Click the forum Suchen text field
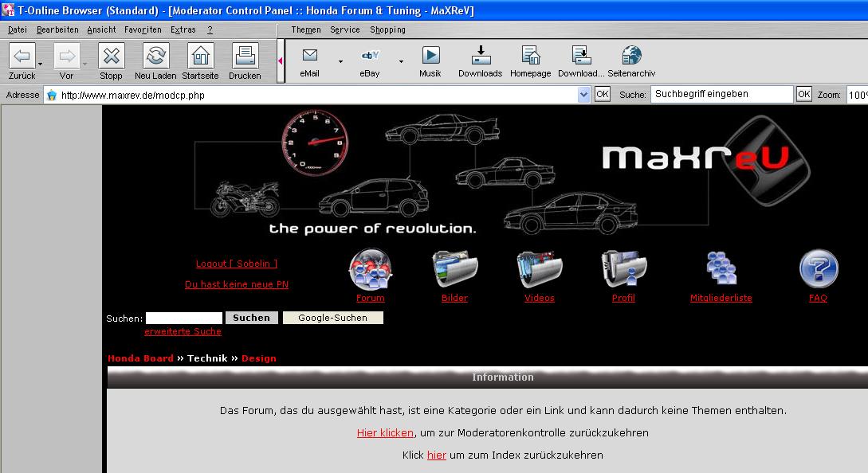Image resolution: width=868 pixels, height=473 pixels. 183,318
